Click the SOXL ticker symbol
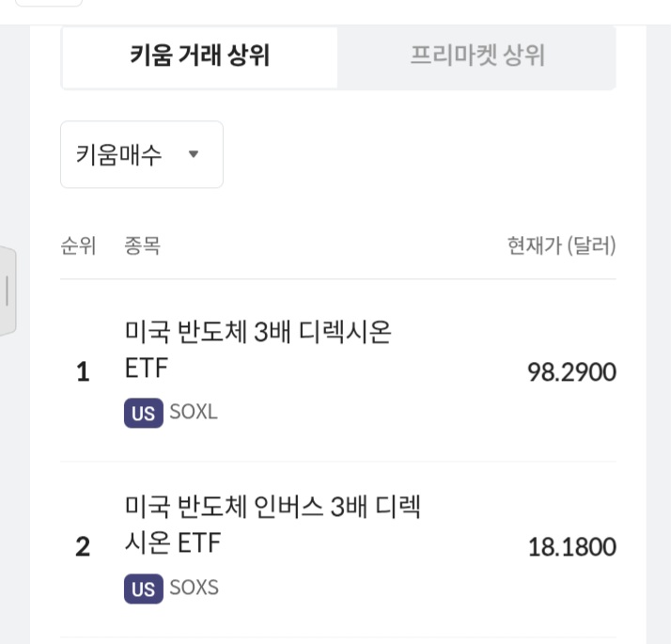The height and width of the screenshot is (644, 671). 193,413
